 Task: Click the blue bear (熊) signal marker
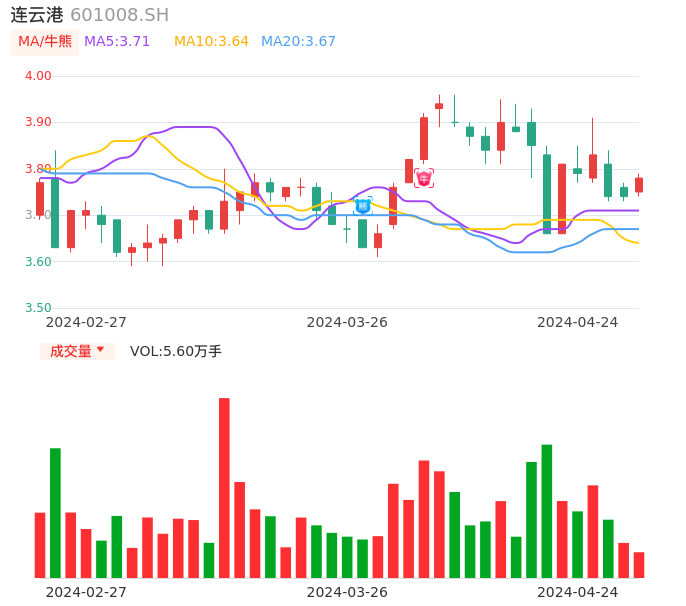pyautogui.click(x=363, y=205)
